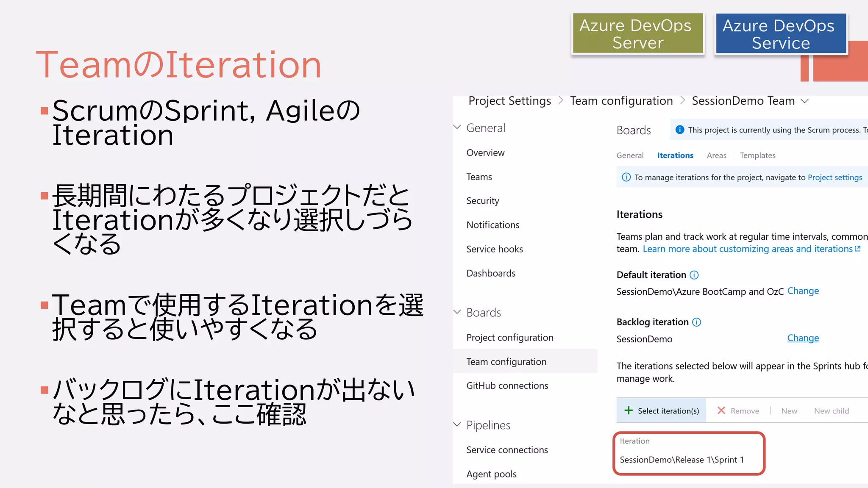Viewport: 868px width, 488px height.
Task: Collapse the Pipelines section chevron
Action: coord(457,424)
